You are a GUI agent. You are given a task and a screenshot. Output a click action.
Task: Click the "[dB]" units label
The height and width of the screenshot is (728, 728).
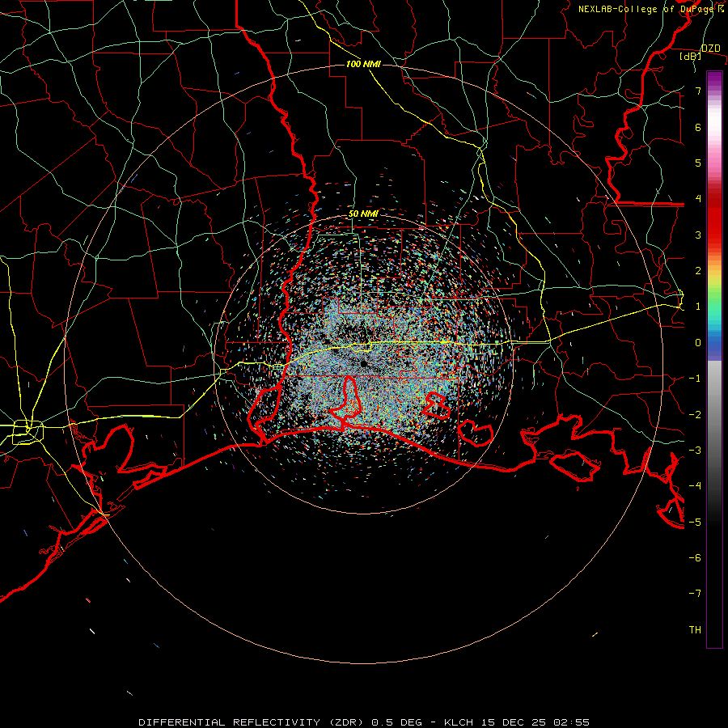(691, 57)
